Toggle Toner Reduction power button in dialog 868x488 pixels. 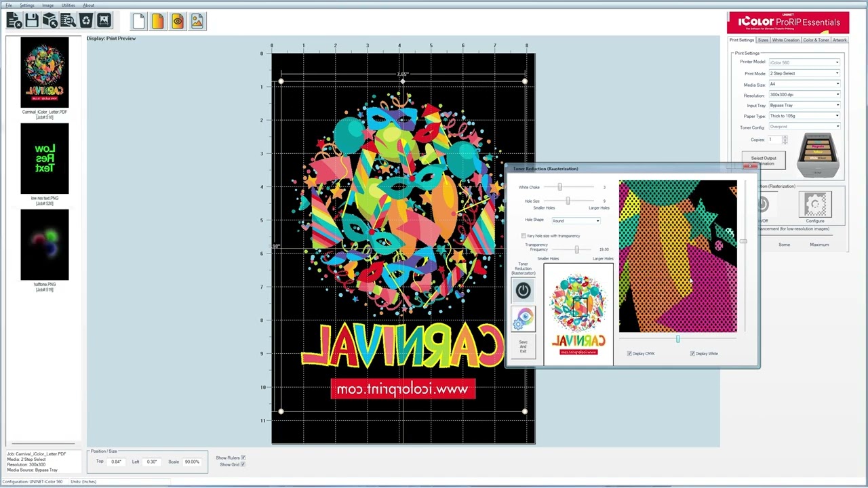coord(523,291)
